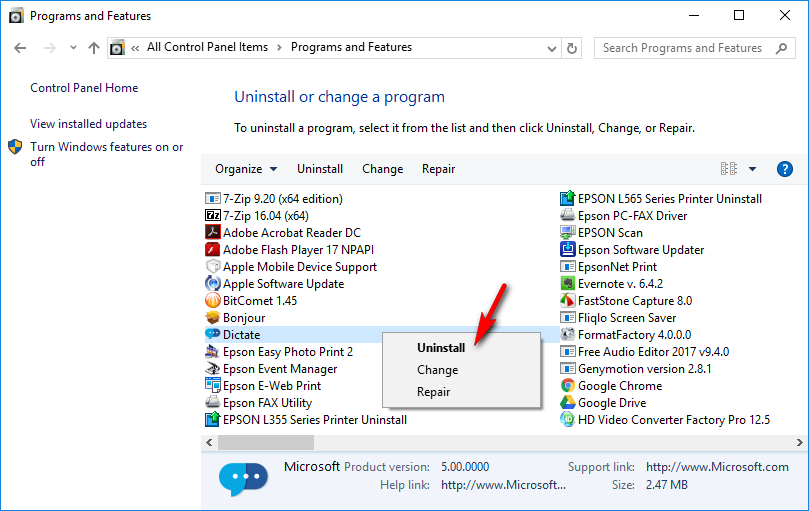Select the Free Audio Editor 2017 v9.4.0 entry
This screenshot has width=809, height=511.
[644, 352]
